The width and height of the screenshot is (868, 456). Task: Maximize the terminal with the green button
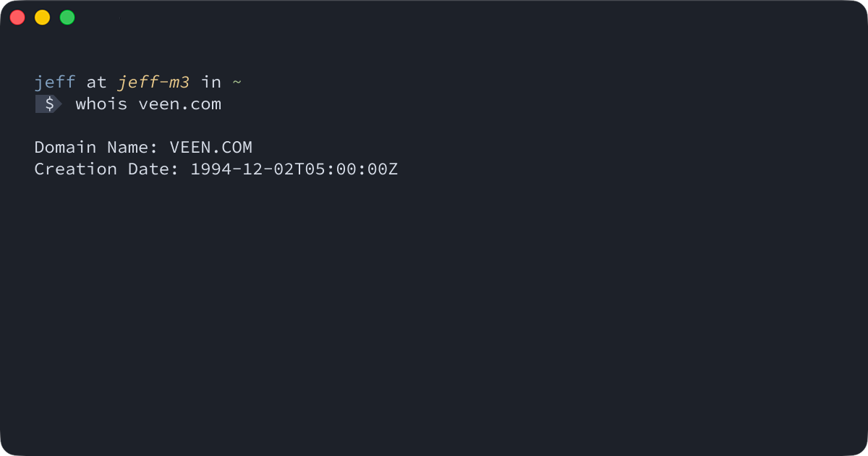(x=67, y=17)
